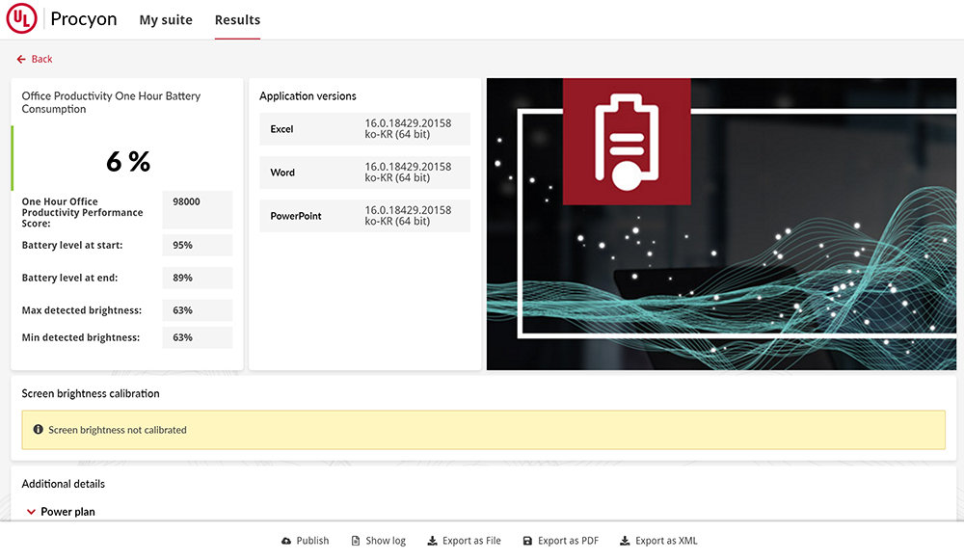Click the Screen brightness not calibrated banner
Screen dimensions: 964x560
(x=482, y=430)
